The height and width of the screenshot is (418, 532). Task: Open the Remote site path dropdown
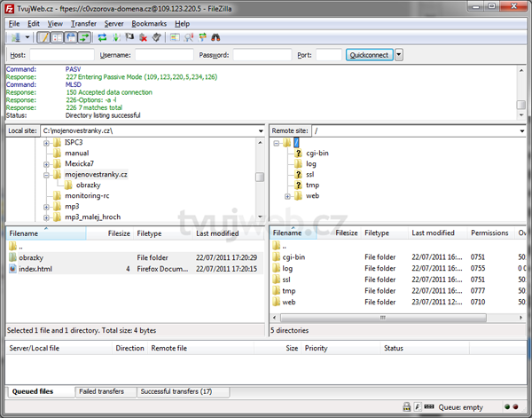[x=522, y=131]
